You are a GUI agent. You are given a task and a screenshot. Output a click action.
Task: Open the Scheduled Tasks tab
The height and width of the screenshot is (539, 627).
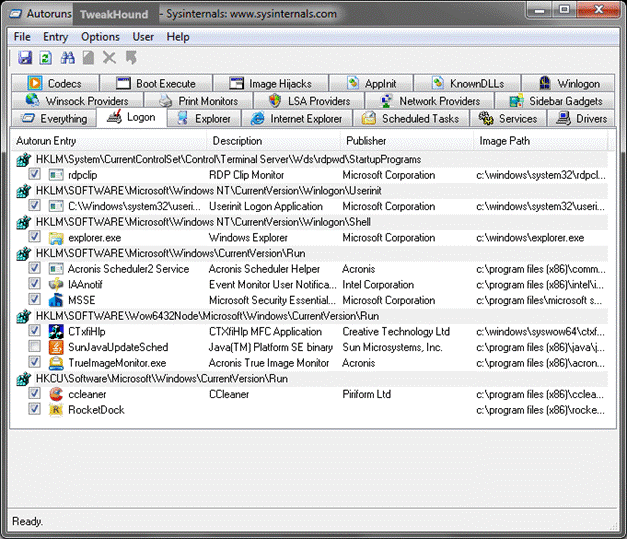pos(411,119)
